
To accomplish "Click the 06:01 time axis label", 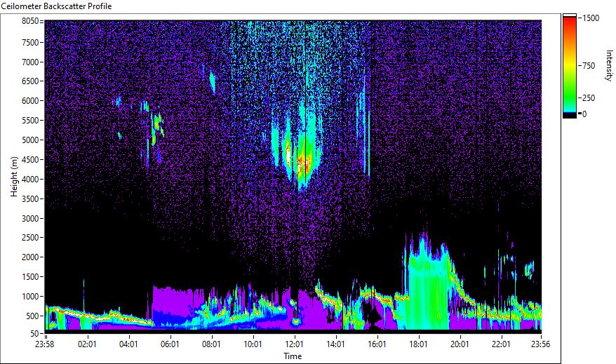I will (170, 344).
